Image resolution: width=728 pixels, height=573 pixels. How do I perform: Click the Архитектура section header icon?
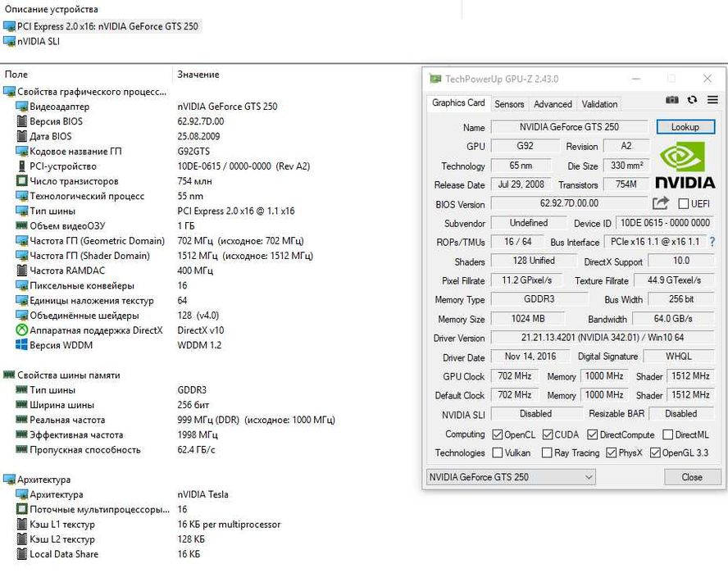tap(9, 480)
